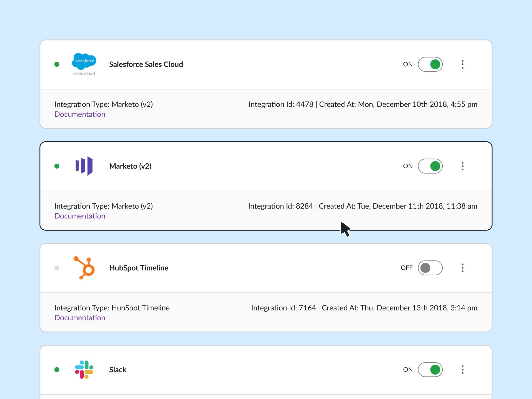
Task: Click the Slack integration title
Action: click(118, 369)
